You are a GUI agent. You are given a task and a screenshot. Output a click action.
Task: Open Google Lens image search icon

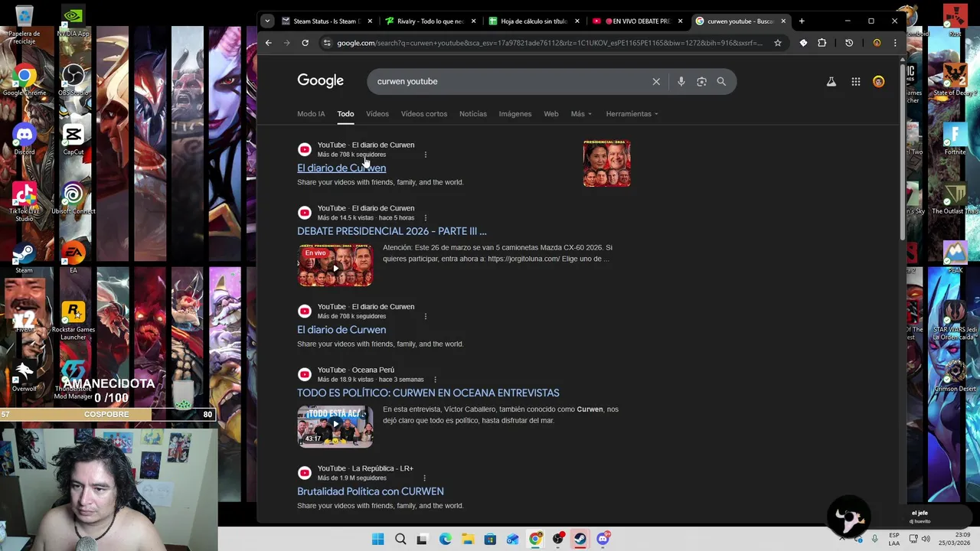(x=701, y=81)
